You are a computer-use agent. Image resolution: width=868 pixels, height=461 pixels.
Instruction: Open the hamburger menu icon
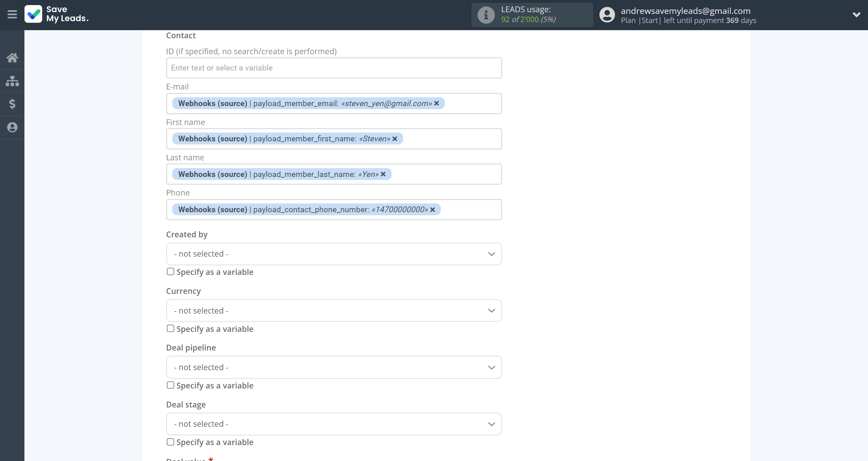12,15
